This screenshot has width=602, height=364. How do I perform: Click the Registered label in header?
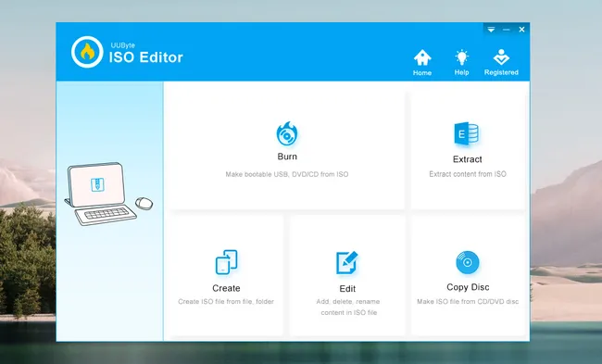(x=501, y=72)
